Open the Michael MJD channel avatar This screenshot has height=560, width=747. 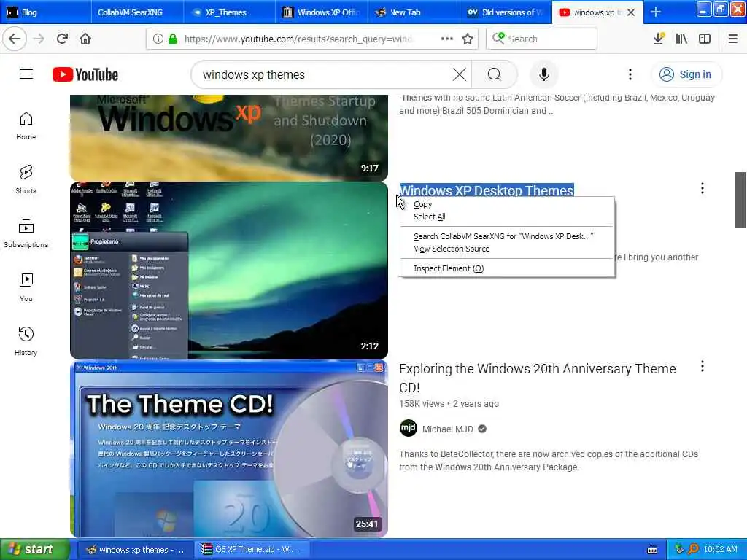coord(409,429)
